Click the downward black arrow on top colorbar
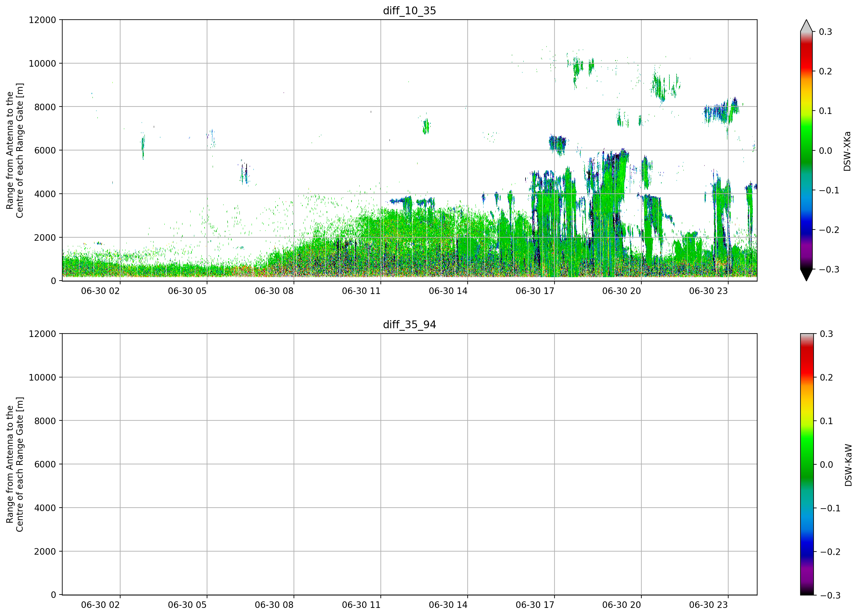Screen dimensions: 859x616 coord(806,275)
